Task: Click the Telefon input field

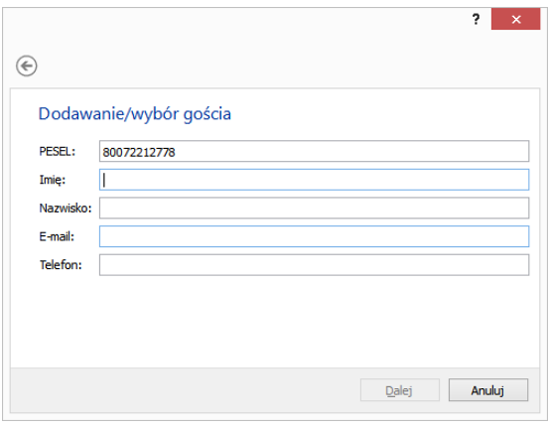Action: click(314, 265)
